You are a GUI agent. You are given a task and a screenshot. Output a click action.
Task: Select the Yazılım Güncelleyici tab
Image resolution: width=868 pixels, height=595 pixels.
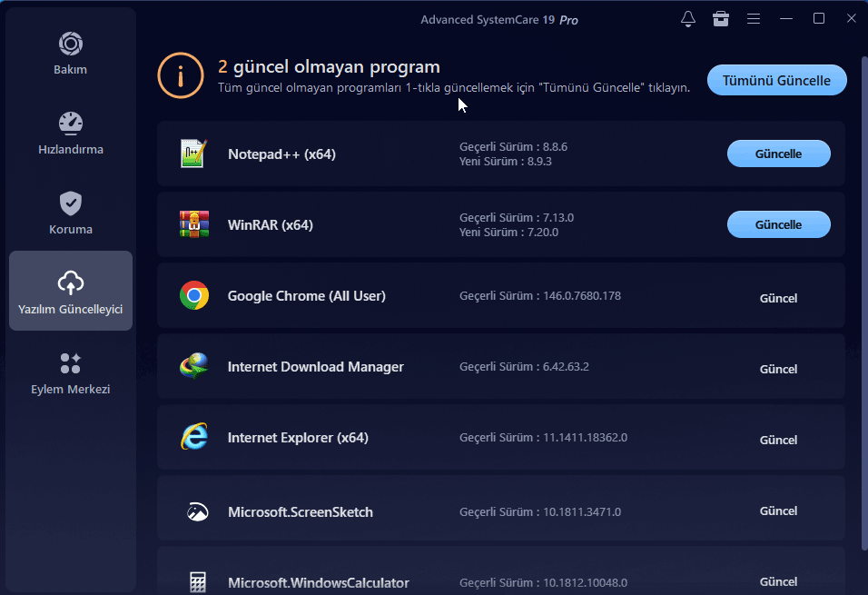pyautogui.click(x=70, y=291)
